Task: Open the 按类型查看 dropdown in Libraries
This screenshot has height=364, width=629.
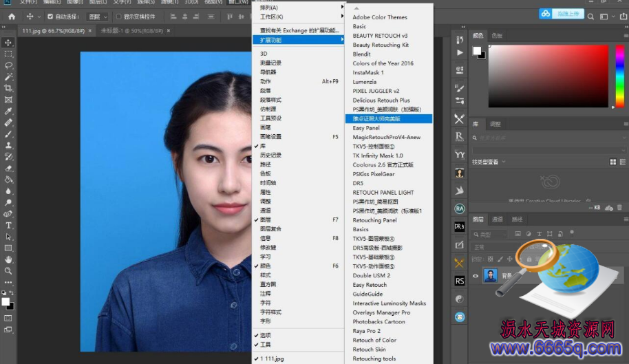Action: point(489,162)
